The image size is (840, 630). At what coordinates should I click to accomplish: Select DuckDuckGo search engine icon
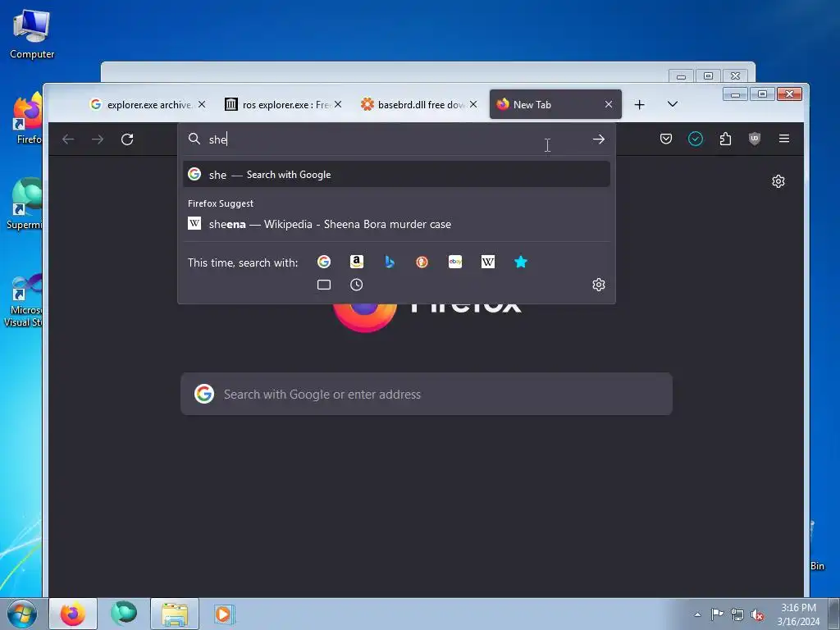422,262
